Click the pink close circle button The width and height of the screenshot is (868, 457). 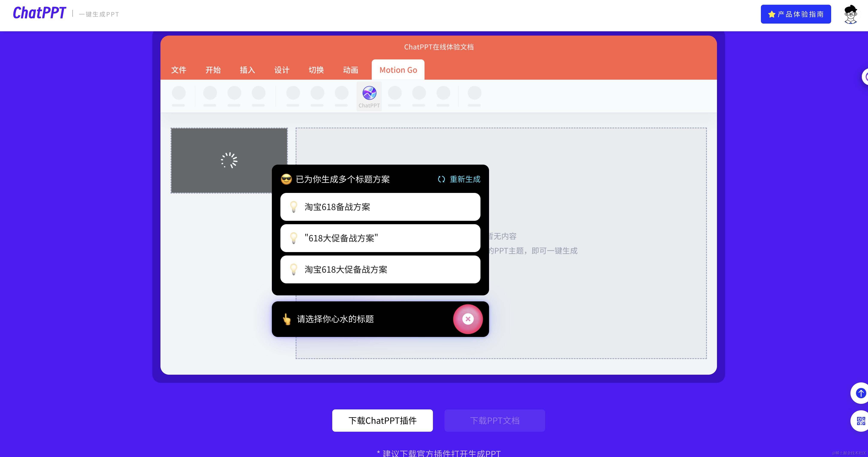click(468, 319)
